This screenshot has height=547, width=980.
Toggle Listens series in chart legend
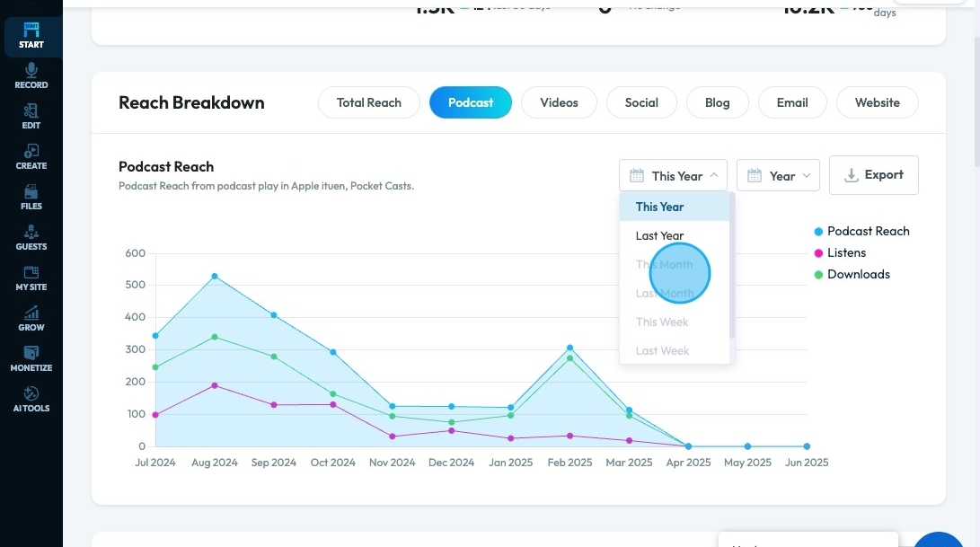(840, 252)
